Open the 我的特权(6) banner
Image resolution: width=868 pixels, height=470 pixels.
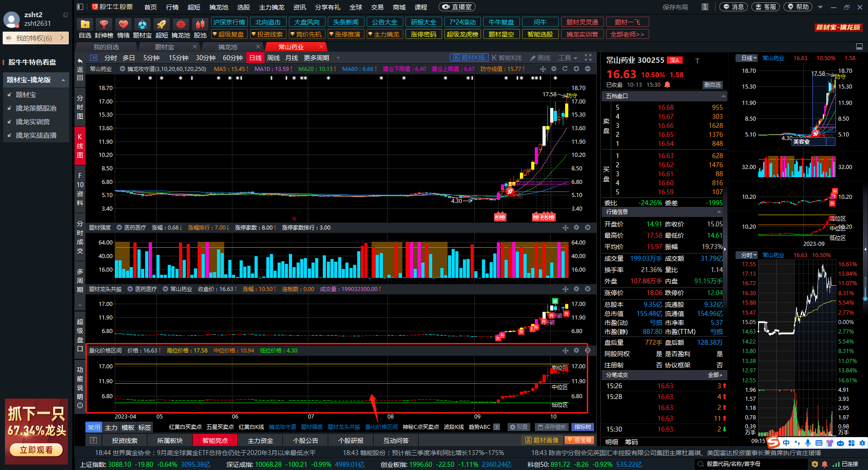(x=36, y=38)
